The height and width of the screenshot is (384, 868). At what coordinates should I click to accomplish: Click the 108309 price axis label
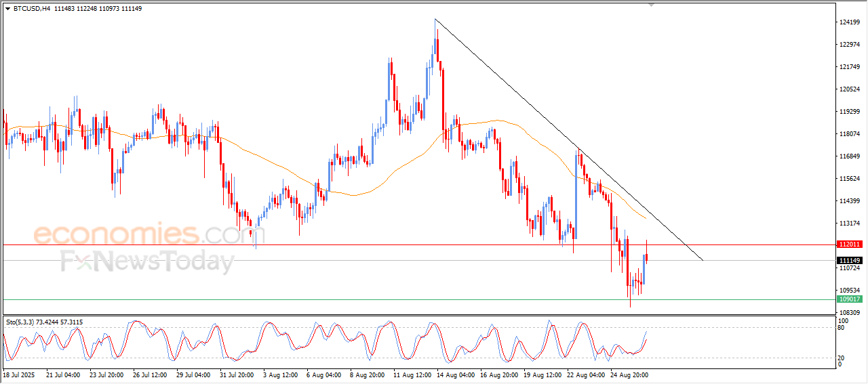[850, 313]
